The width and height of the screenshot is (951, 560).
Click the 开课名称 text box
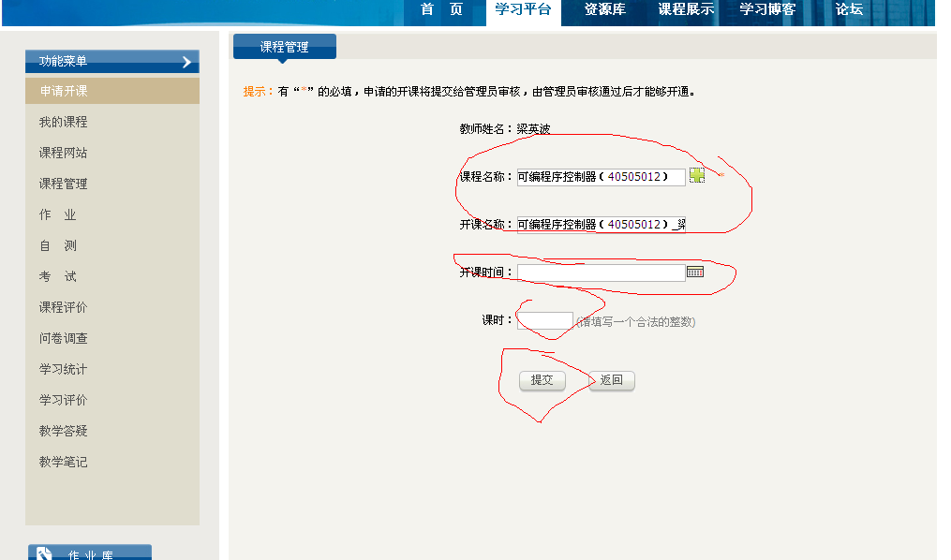(601, 225)
